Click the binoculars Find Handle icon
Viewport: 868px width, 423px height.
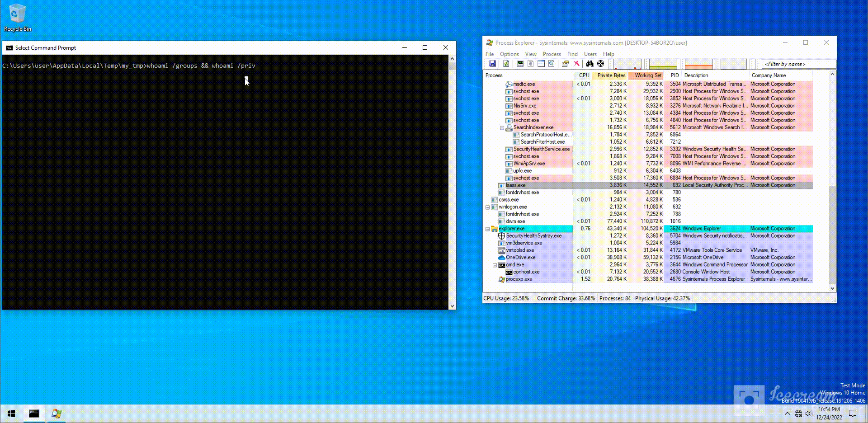click(x=590, y=64)
